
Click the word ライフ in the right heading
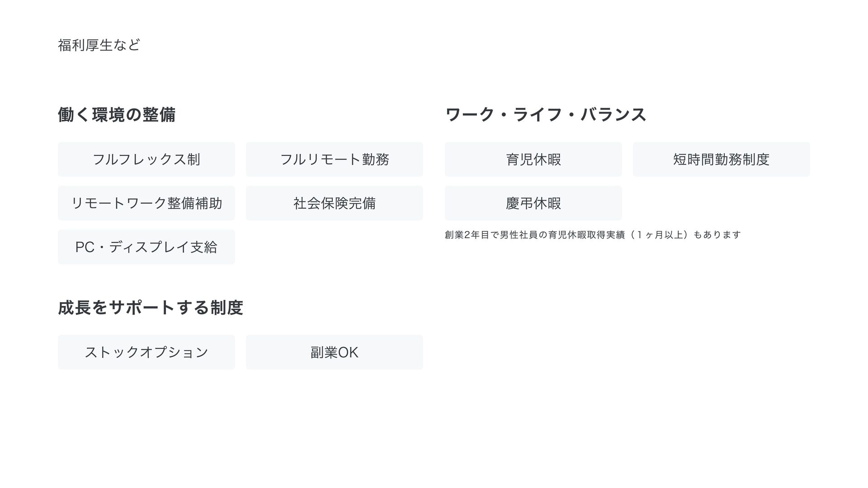click(538, 115)
